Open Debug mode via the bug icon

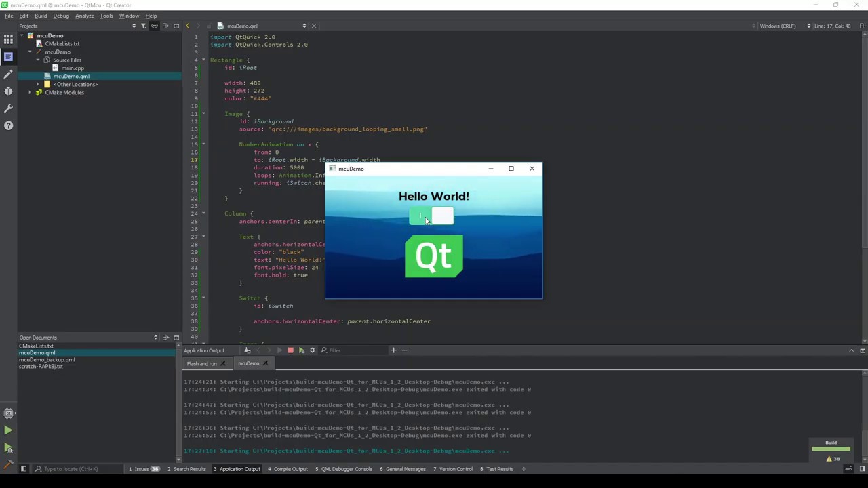(8, 90)
